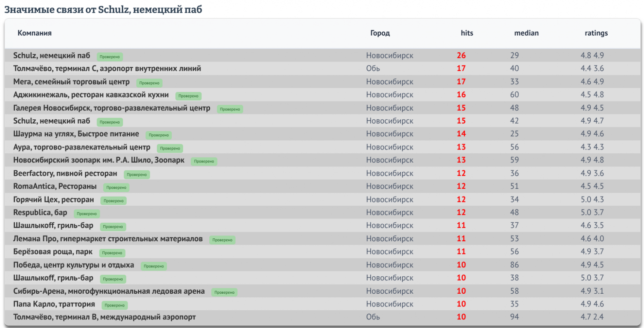
Task: Select "Новосибирский зоопарк им. Р.А. Шило, Зоопарк"
Action: (x=99, y=160)
